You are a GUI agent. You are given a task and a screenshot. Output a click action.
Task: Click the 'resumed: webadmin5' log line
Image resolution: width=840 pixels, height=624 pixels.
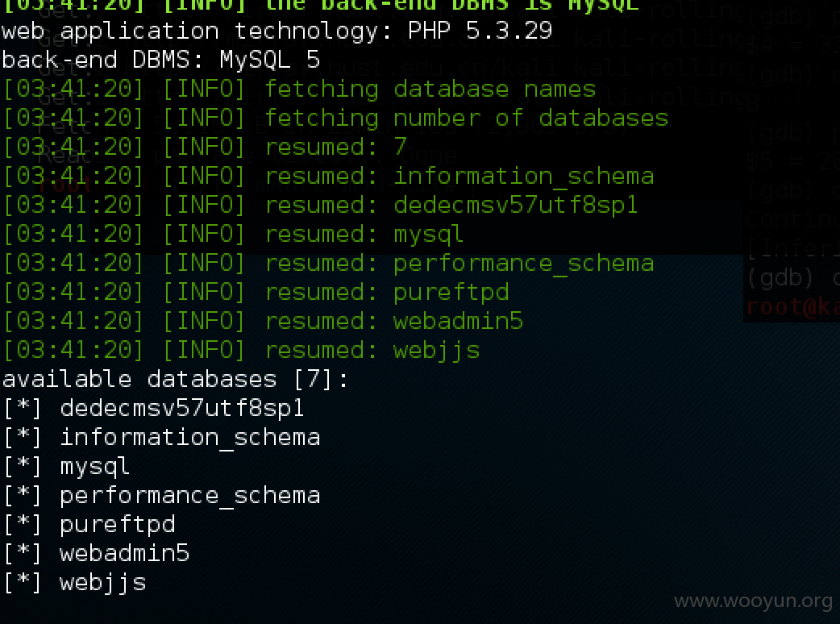tap(263, 322)
